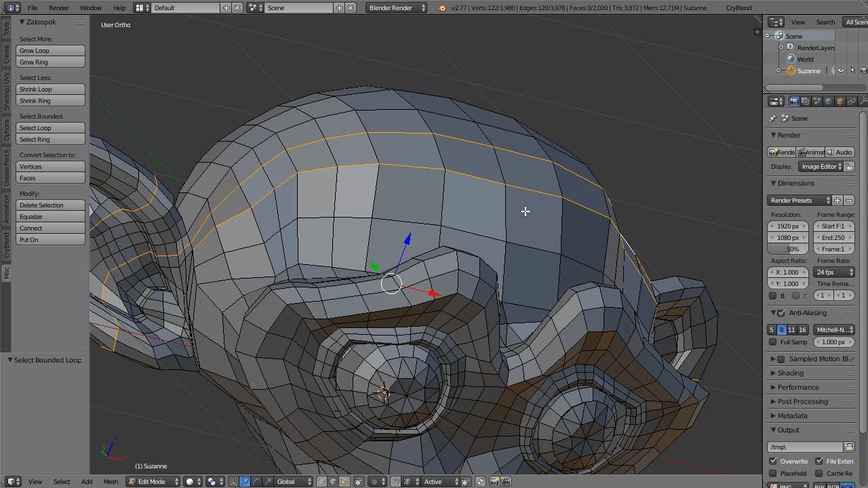Viewport: 868px width, 488px height.
Task: Open the Render Presets dropdown
Action: (x=800, y=201)
